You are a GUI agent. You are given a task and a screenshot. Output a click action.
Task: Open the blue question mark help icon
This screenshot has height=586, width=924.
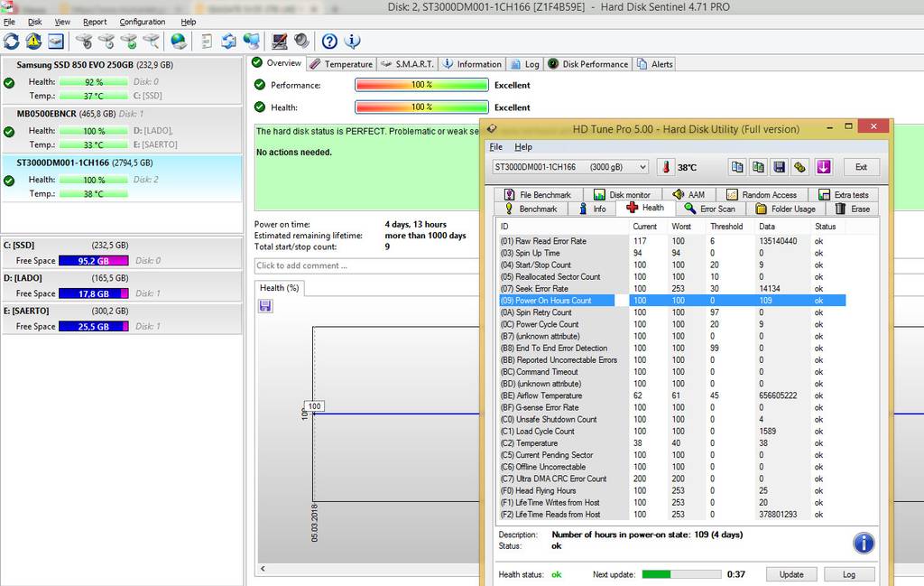coord(329,42)
